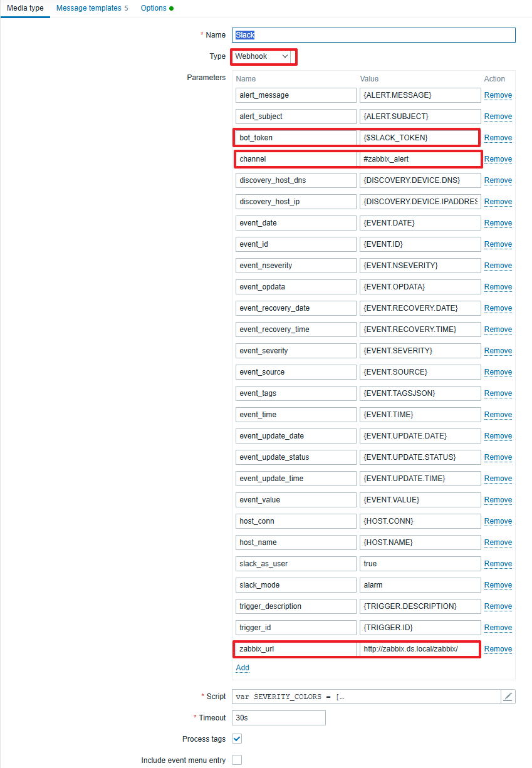Edit the {ALERT.MESSAGE} value field
Image resolution: width=532 pixels, height=768 pixels.
click(x=420, y=95)
